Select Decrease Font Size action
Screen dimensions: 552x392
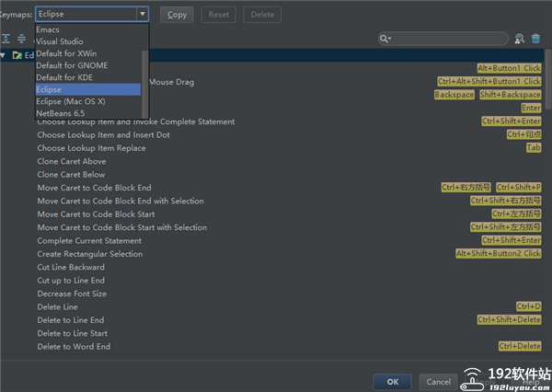coord(72,294)
